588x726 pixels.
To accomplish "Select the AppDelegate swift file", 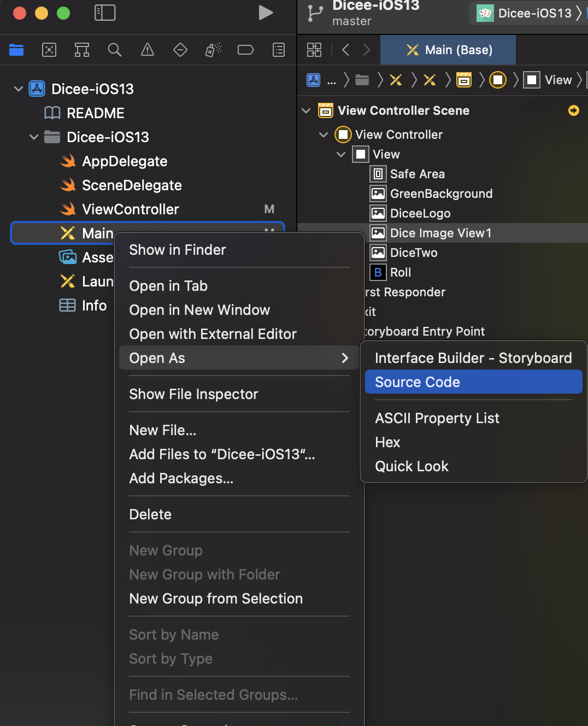I will [x=125, y=161].
